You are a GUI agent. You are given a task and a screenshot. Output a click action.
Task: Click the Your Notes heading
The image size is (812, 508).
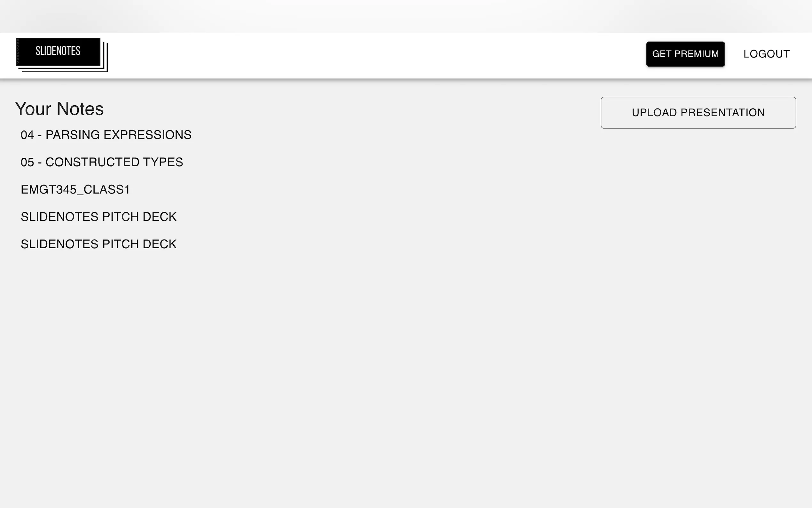coord(59,109)
